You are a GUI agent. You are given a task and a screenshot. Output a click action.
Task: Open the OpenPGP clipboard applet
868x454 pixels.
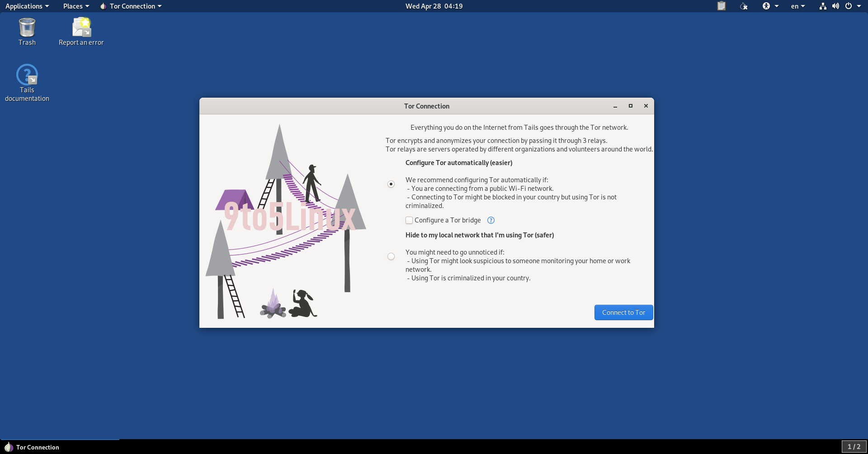point(721,6)
